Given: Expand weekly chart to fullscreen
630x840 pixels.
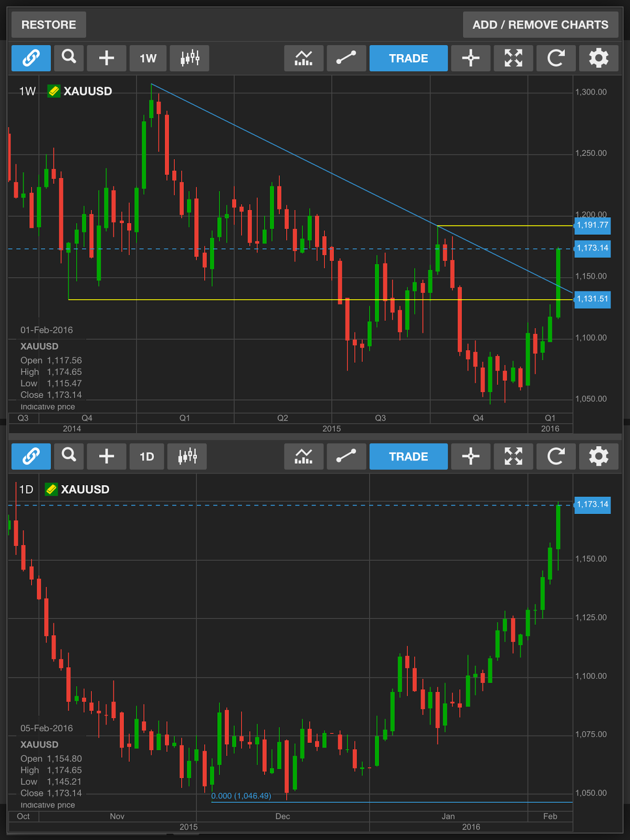Looking at the screenshot, I should [x=513, y=58].
